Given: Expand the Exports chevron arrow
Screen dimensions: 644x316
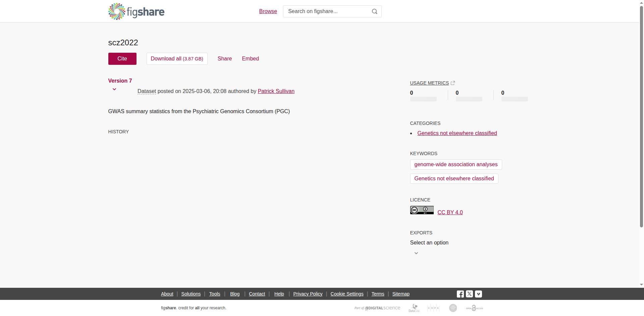Looking at the screenshot, I should click(x=416, y=253).
